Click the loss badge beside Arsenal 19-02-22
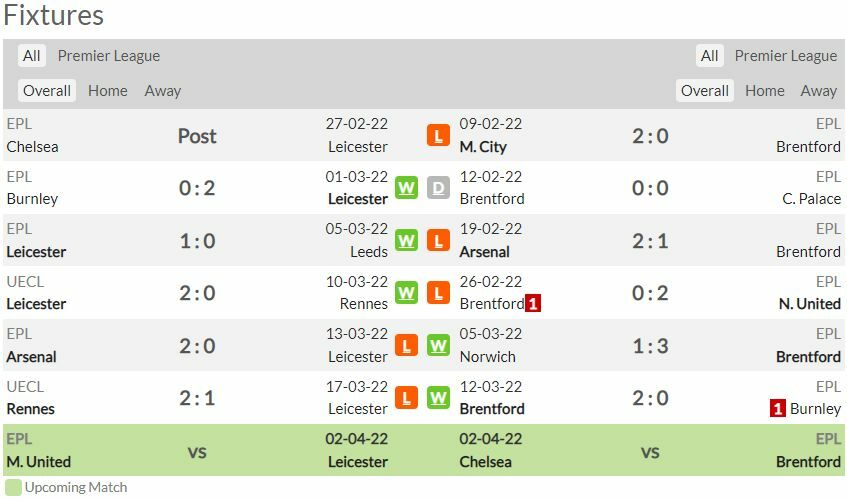Screen dimensions: 847x501 [x=438, y=240]
